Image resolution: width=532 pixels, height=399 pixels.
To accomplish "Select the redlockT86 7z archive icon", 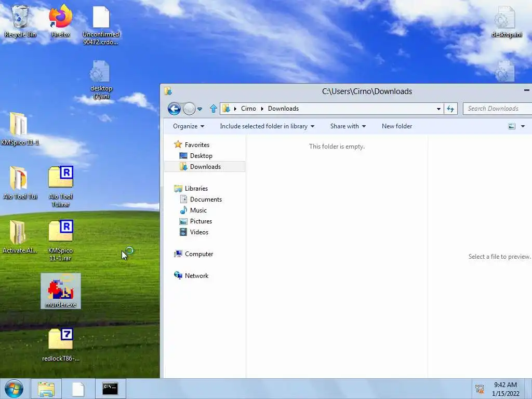I will [61, 345].
